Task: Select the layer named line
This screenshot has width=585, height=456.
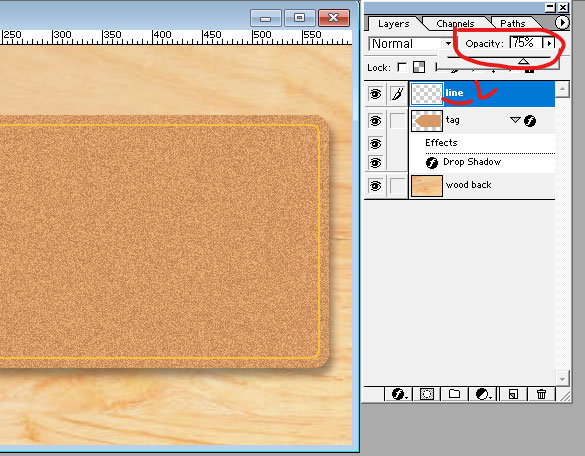Action: [x=482, y=94]
